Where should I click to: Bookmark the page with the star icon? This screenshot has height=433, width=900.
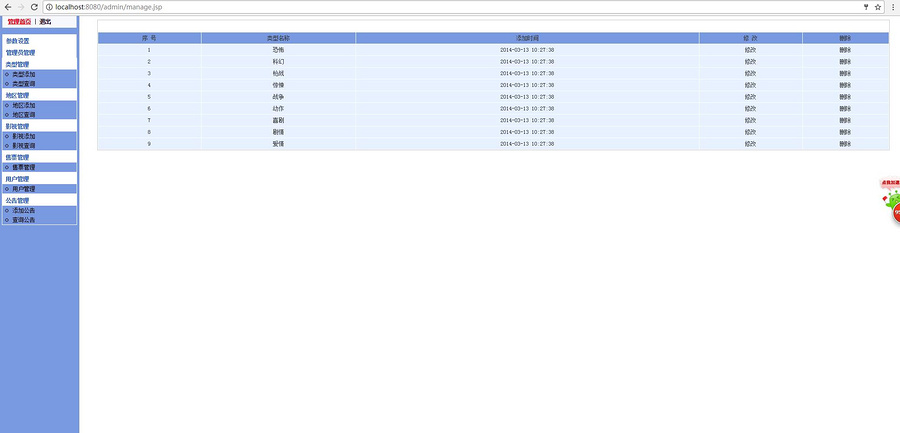pyautogui.click(x=878, y=7)
